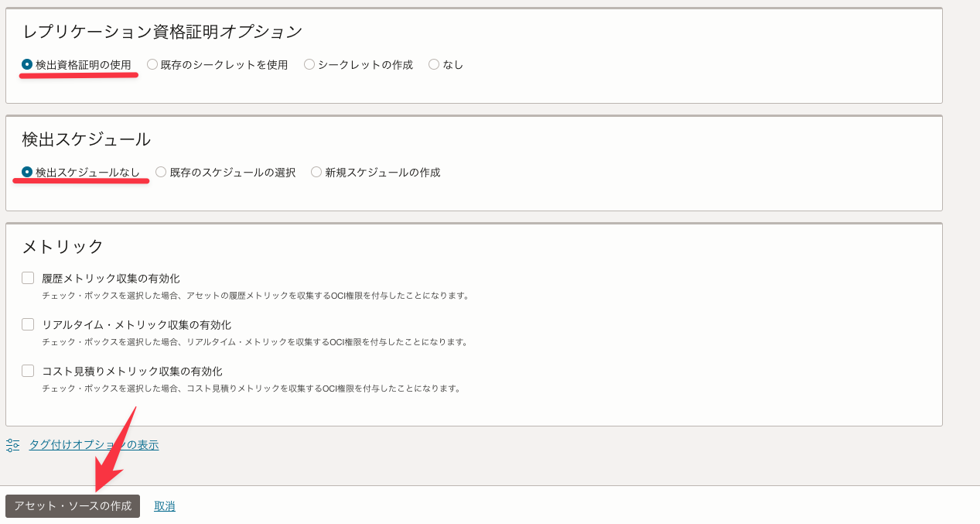This screenshot has height=524, width=980.
Task: Click the filter-sliders icon beside tagging options
Action: coord(12,444)
